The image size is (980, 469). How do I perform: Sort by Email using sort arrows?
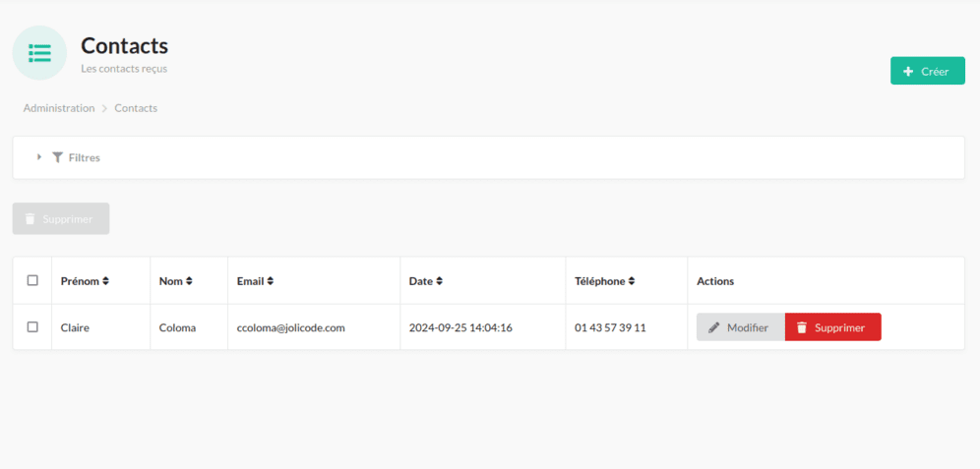click(x=270, y=281)
